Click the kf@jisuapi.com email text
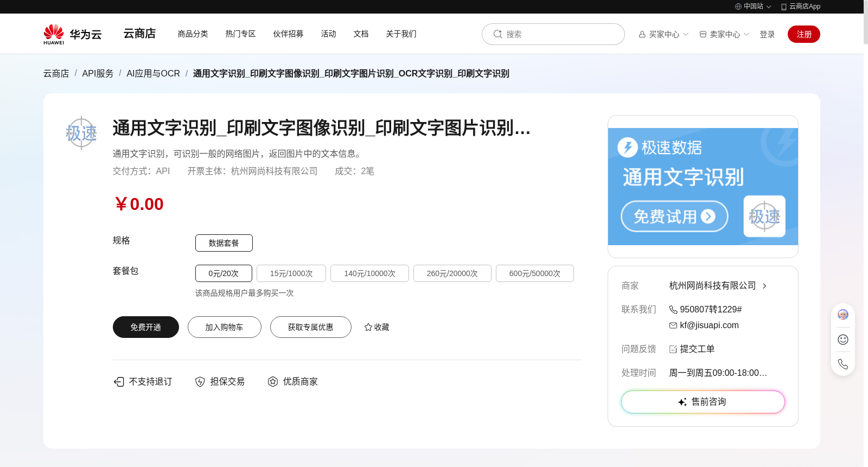Screen dimensions: 868x467 (710, 325)
